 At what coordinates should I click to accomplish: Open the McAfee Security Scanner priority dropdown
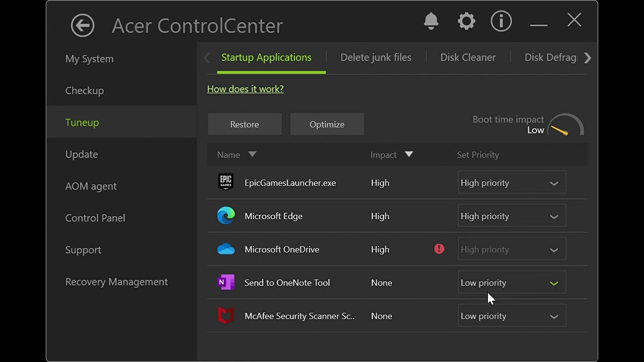(512, 316)
